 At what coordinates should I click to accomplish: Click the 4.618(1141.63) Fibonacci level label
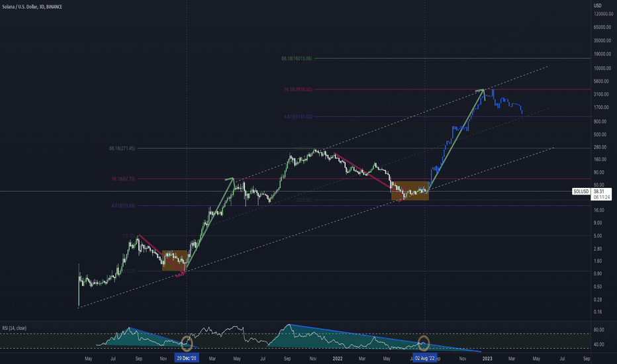coord(298,116)
